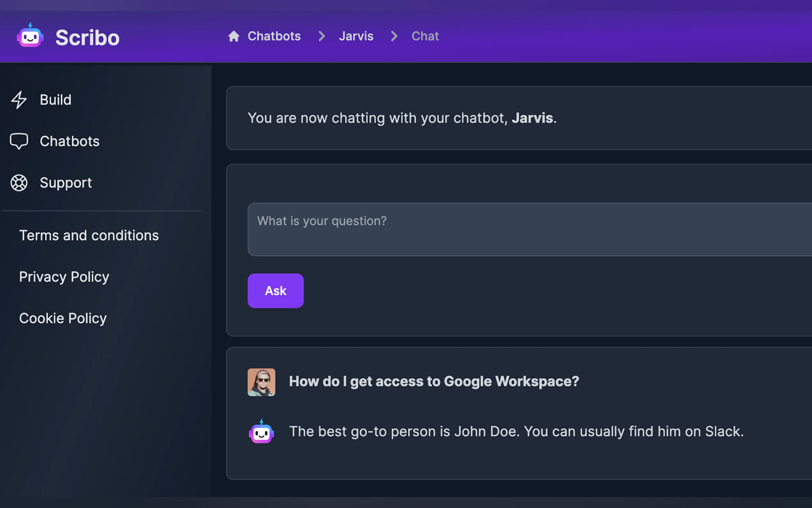Click the chevron between Jarvis and Chat
The height and width of the screenshot is (508, 812).
pos(394,36)
